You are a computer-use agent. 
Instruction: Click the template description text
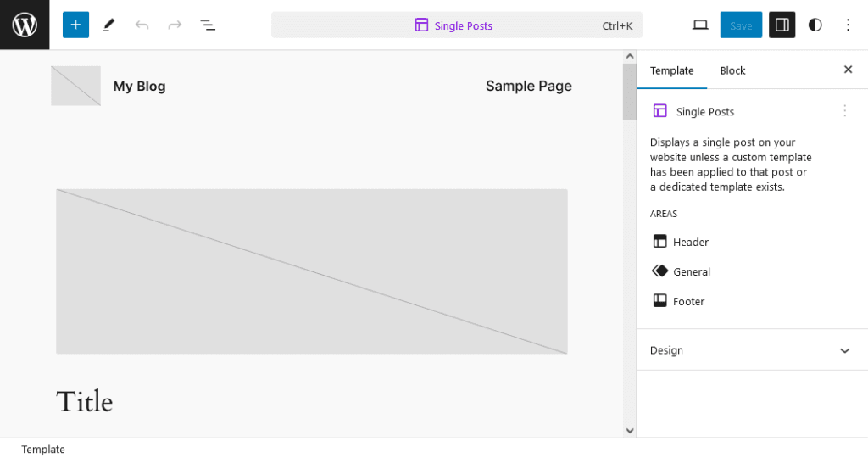(731, 165)
